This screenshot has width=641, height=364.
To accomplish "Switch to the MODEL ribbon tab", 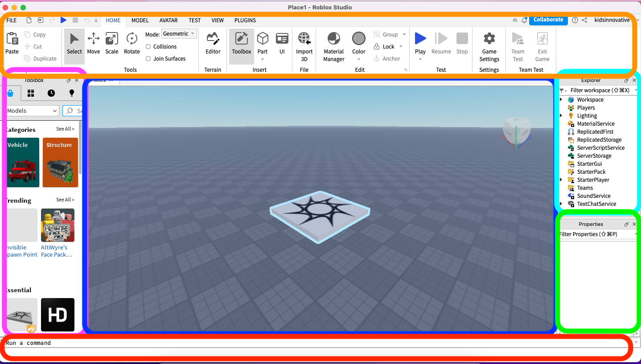I will 140,20.
